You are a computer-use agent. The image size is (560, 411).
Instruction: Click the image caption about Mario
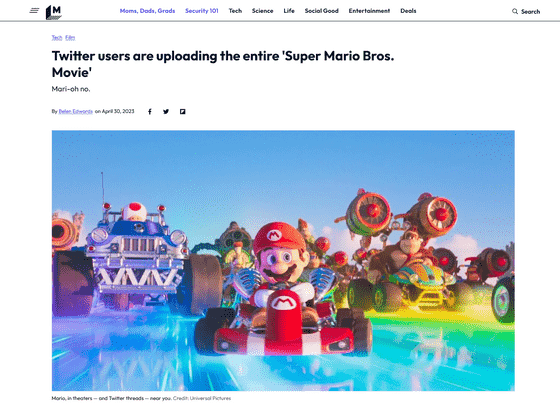112,398
